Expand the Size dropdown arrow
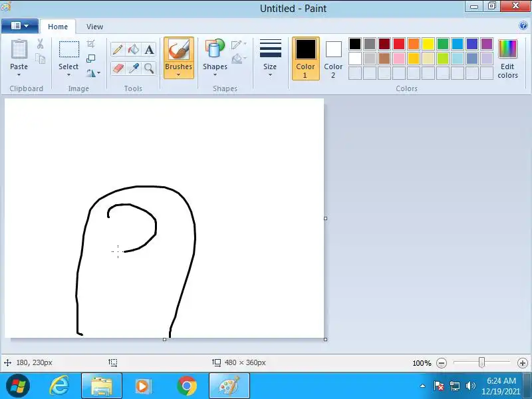 270,75
